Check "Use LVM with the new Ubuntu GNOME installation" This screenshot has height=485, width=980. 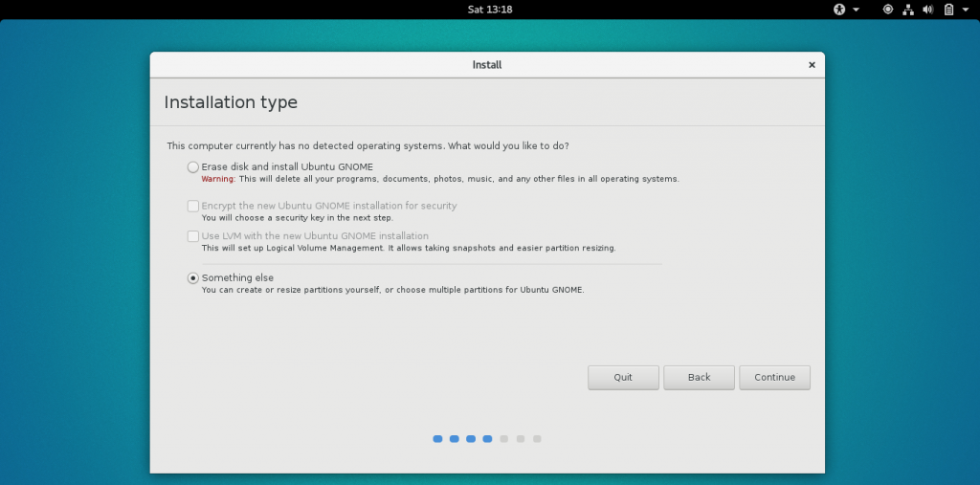pyautogui.click(x=193, y=236)
